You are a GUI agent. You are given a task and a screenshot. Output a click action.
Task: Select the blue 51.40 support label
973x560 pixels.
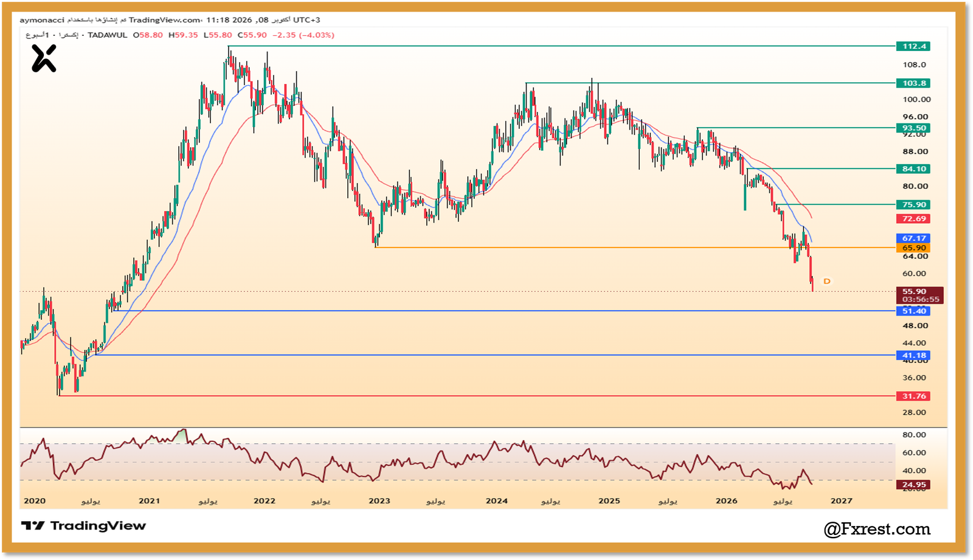[x=914, y=311]
